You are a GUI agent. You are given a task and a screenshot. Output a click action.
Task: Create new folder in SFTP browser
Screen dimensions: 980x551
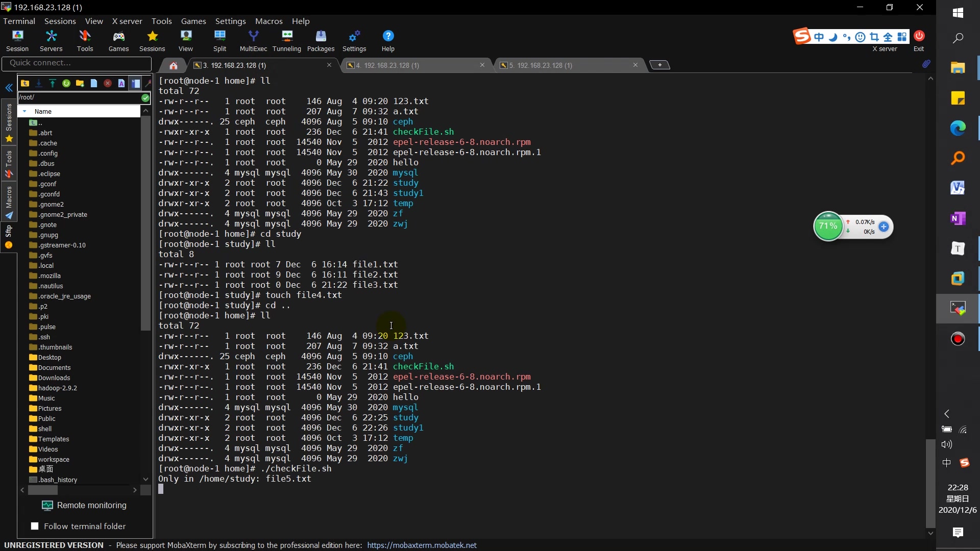(80, 83)
